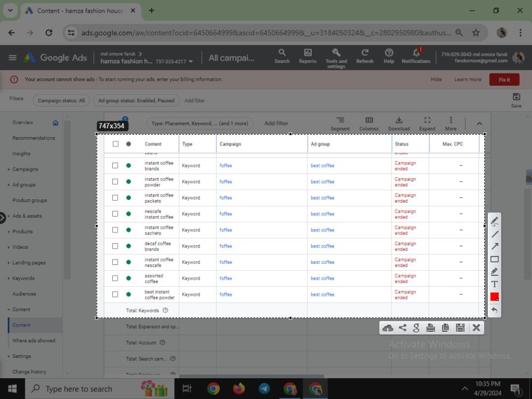Viewport: 532px width, 399px height.
Task: Check the box for instant coffee powder
Action: coord(115,181)
